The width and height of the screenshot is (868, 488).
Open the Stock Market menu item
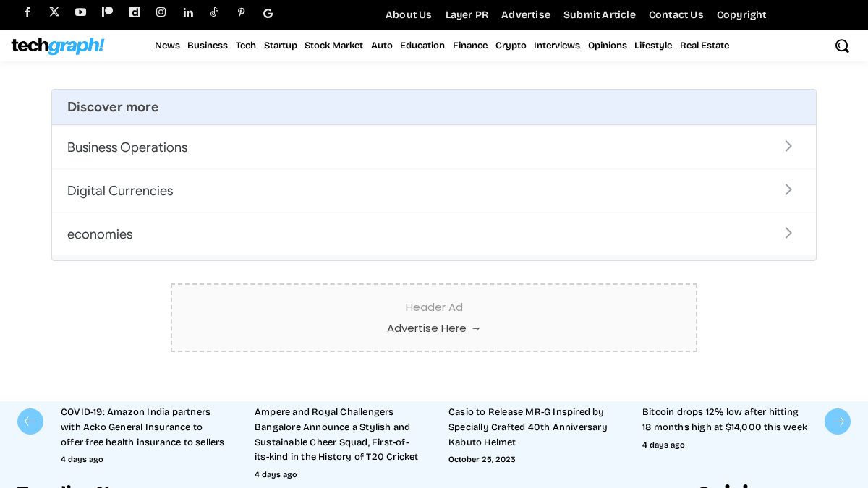pos(333,46)
